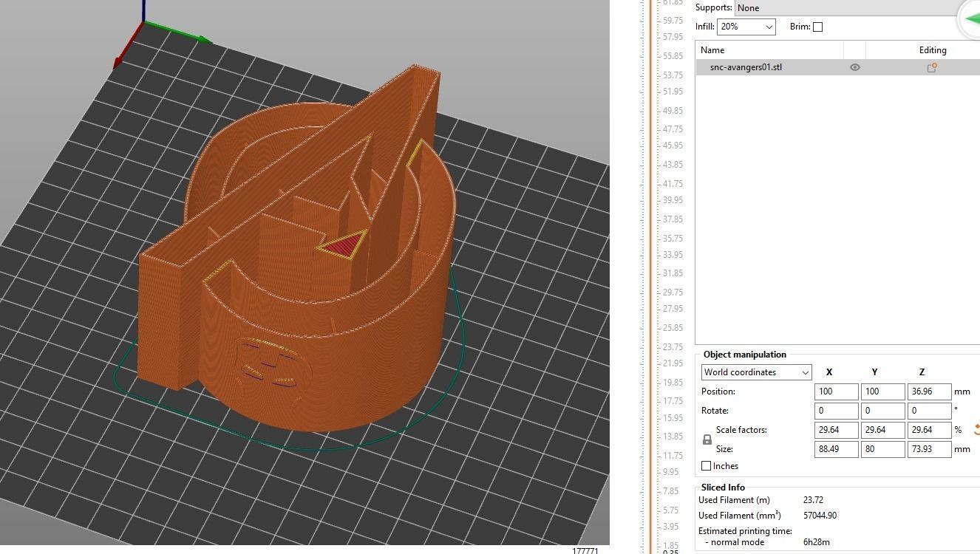The width and height of the screenshot is (980, 554).
Task: Click the Position Y field
Action: pyautogui.click(x=882, y=391)
